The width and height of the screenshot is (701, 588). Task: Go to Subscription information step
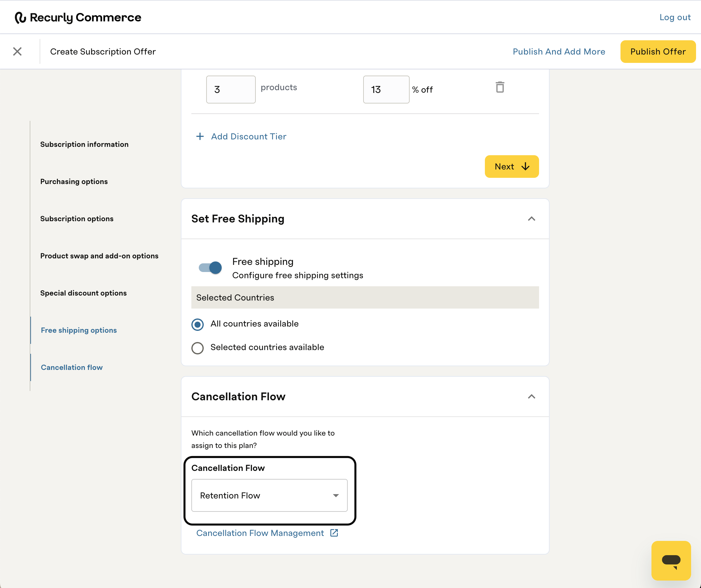(x=84, y=144)
